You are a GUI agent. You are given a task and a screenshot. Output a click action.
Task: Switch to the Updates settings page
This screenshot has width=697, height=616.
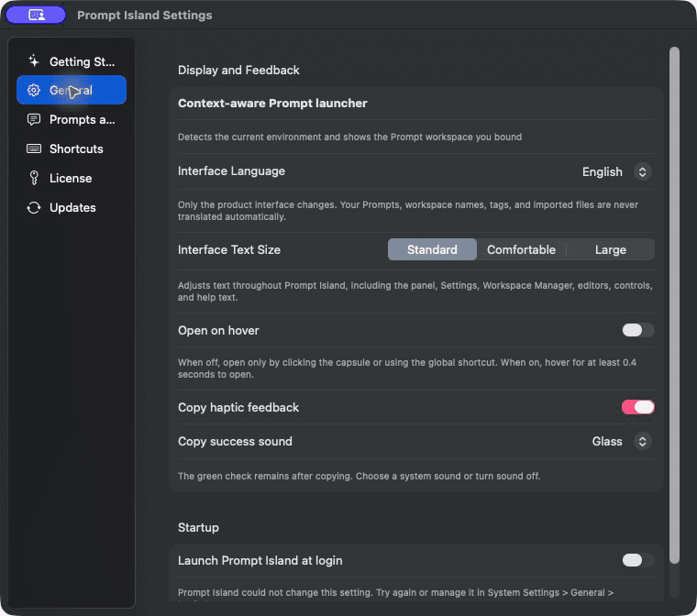pyautogui.click(x=72, y=207)
